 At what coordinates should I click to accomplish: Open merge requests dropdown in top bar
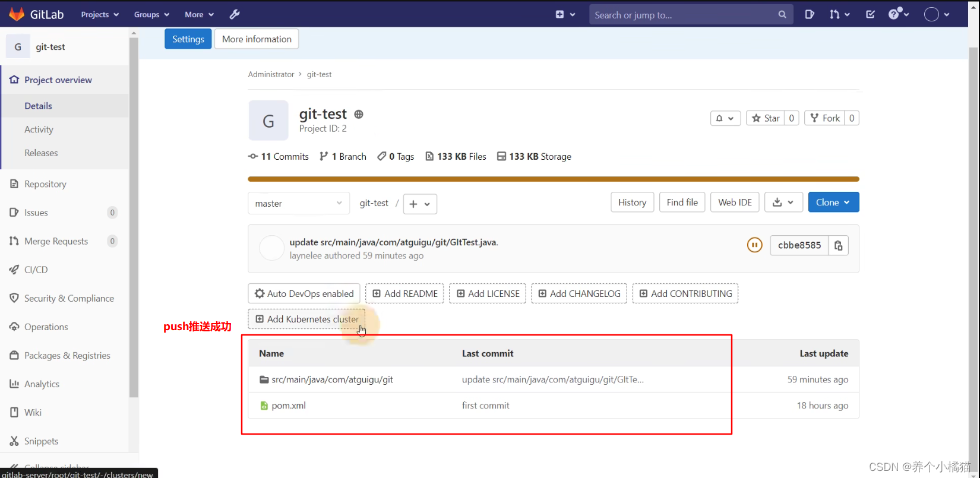pyautogui.click(x=839, y=14)
